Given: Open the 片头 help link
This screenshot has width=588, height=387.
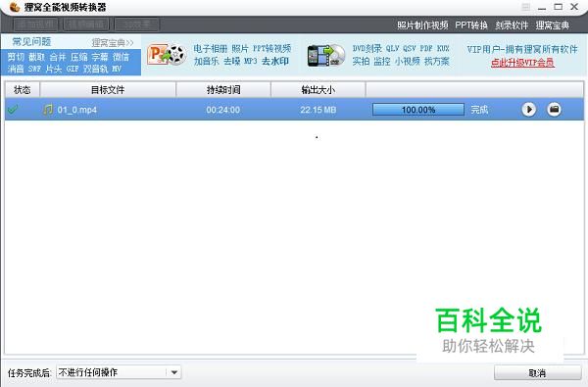Looking at the screenshot, I should [x=54, y=69].
